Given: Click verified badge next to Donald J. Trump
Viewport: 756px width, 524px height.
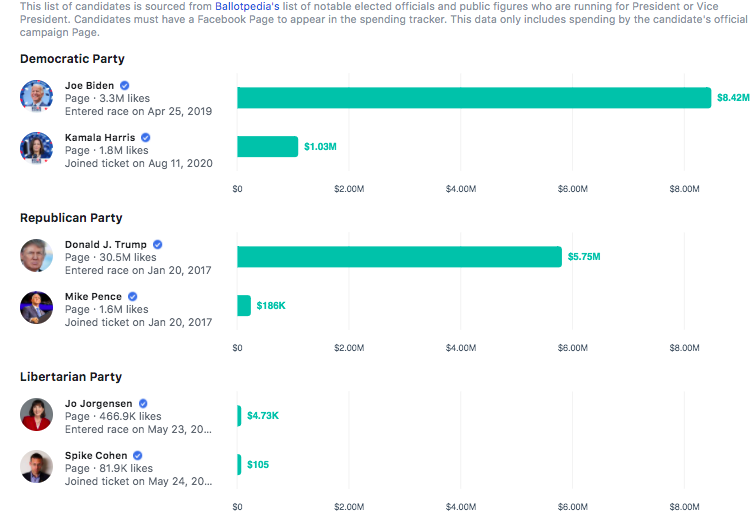Looking at the screenshot, I should click(158, 244).
